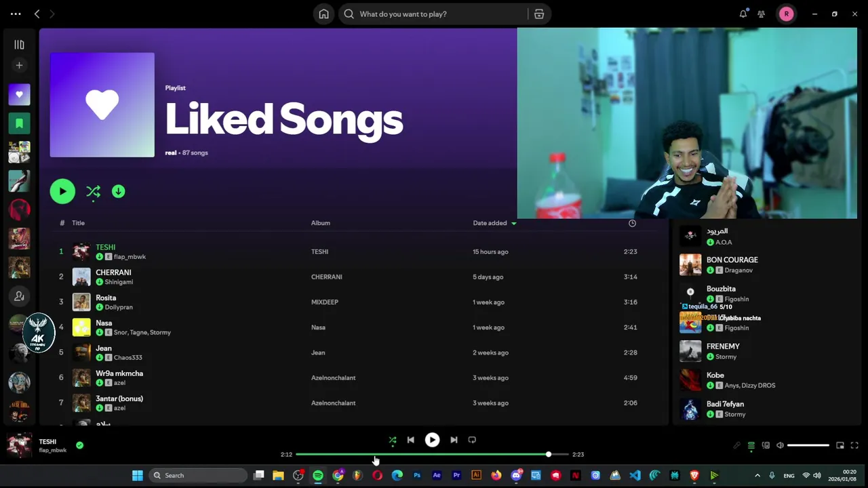Open the AK eagle logo playlist in sidebar
The height and width of the screenshot is (488, 868).
[x=38, y=332]
